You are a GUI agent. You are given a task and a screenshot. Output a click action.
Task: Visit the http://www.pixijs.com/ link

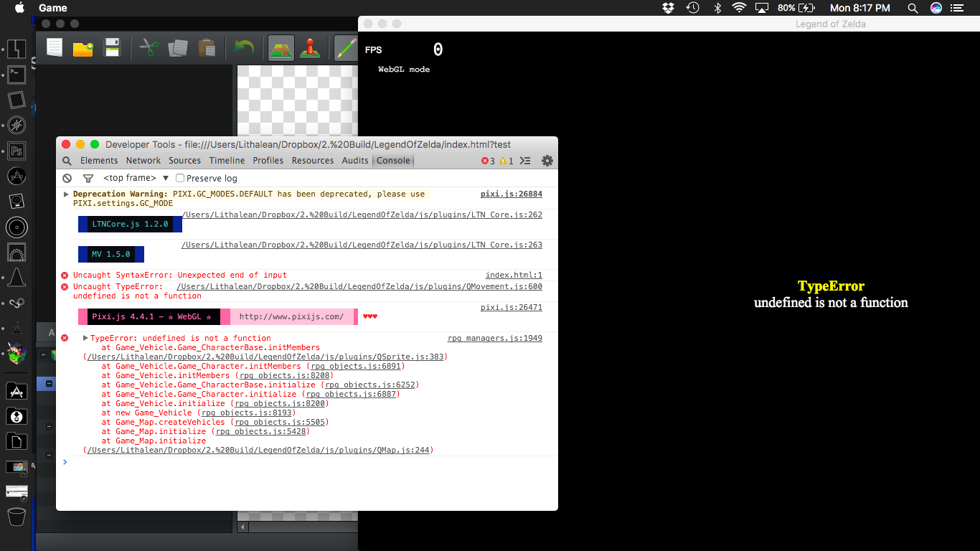click(x=291, y=317)
